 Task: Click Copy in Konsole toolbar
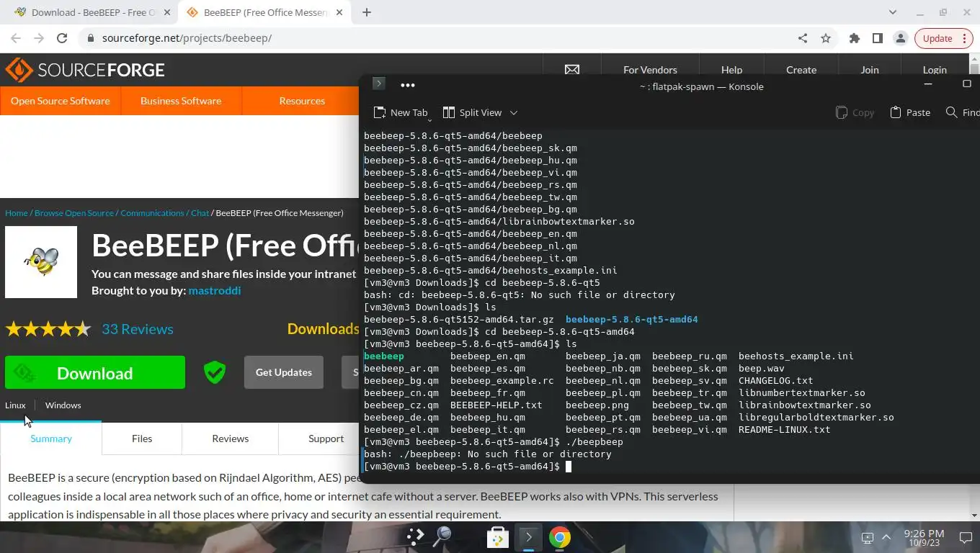click(x=855, y=112)
